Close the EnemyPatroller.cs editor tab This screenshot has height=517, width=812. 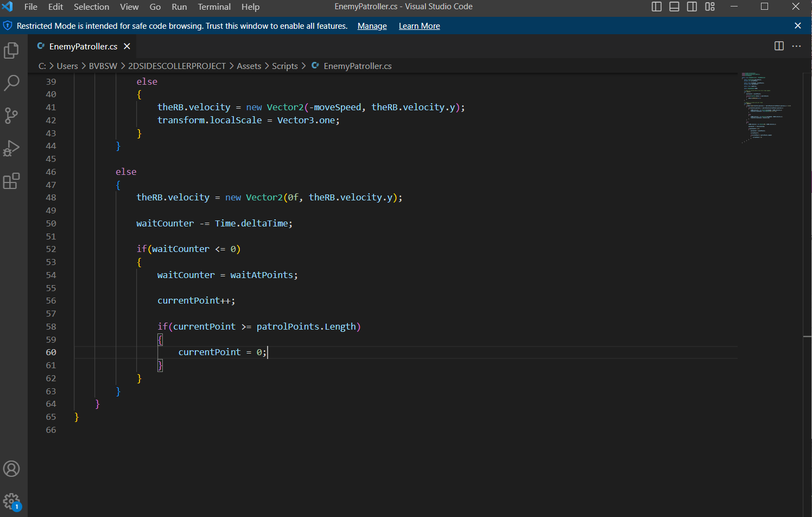click(127, 46)
